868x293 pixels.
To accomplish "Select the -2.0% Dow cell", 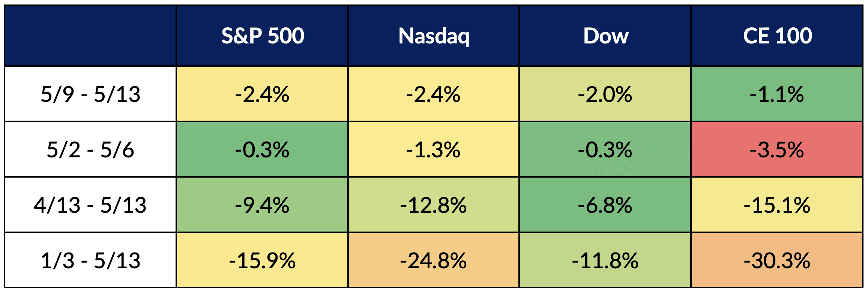I will [x=605, y=94].
